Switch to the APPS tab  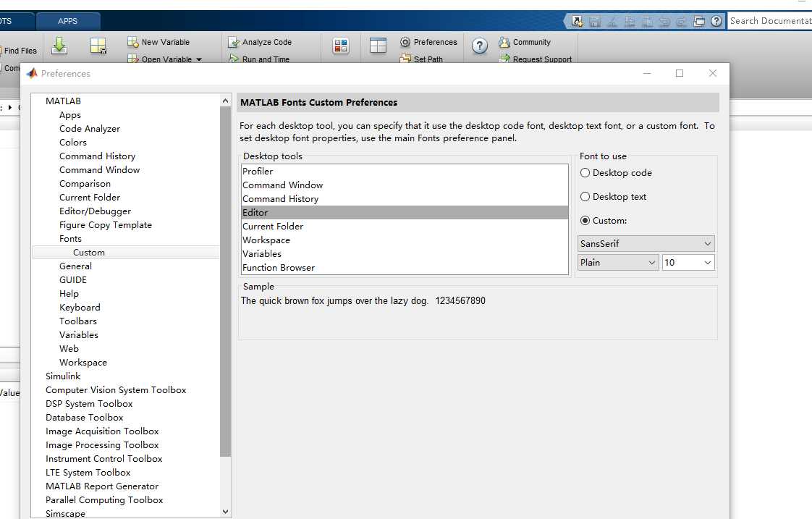(x=67, y=21)
